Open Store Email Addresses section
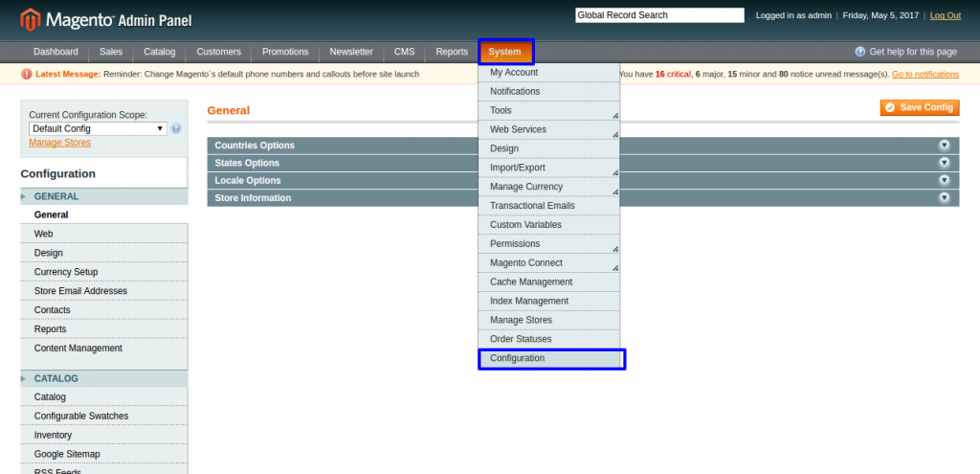 click(x=103, y=291)
